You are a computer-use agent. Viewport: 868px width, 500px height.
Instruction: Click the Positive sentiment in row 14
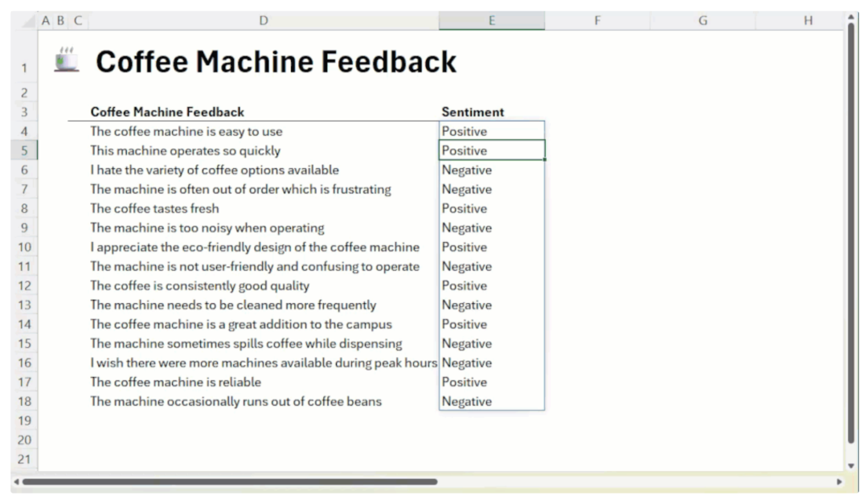(x=492, y=324)
